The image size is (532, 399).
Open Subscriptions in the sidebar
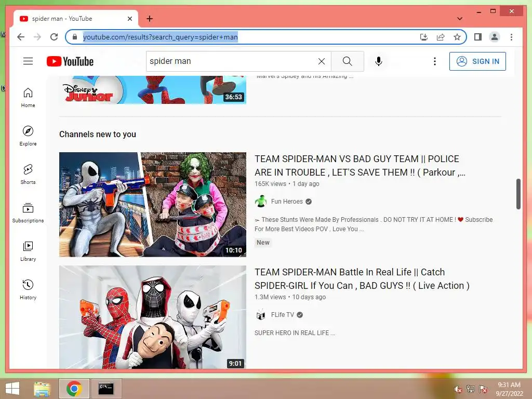(28, 212)
